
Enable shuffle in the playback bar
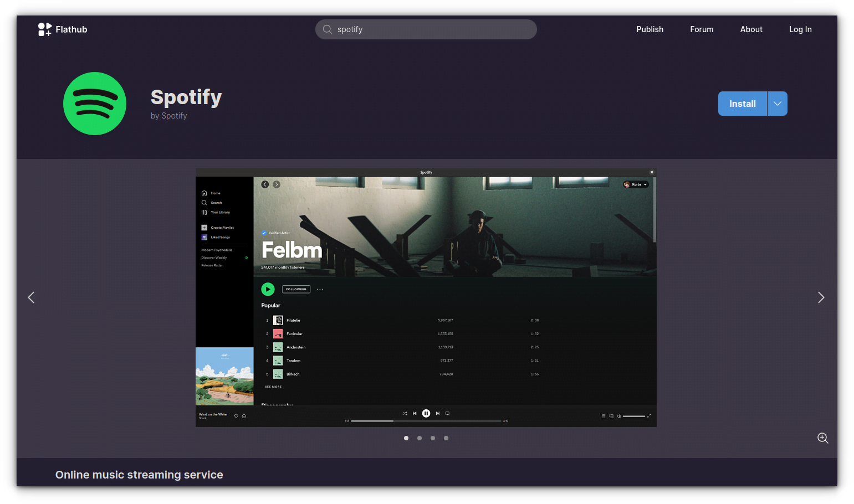(x=405, y=413)
